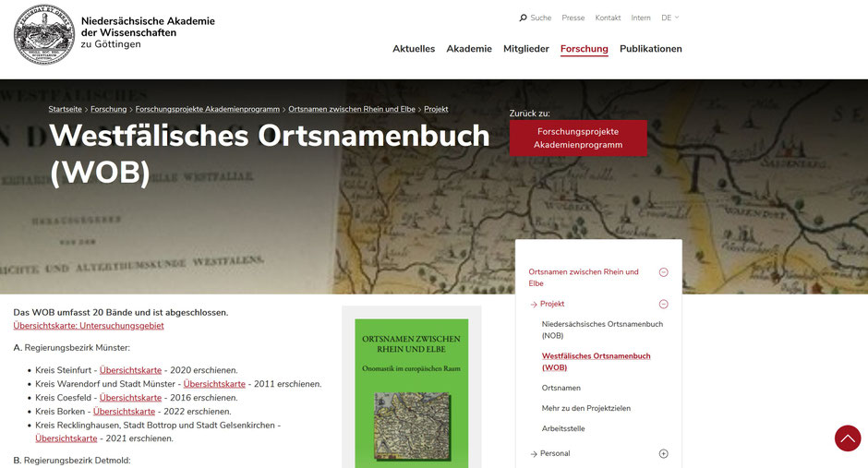This screenshot has height=468, width=868.
Task: Click 'Niedersächsische Akademie der Wissenschaften' site title
Action: point(148,32)
